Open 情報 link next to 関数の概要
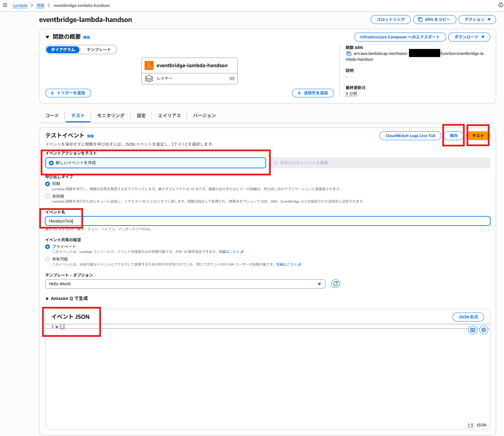Image resolution: width=504 pixels, height=436 pixels. tap(86, 38)
